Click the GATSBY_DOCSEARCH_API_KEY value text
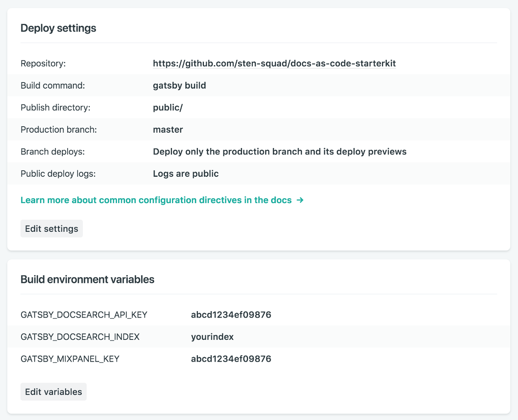 point(231,315)
